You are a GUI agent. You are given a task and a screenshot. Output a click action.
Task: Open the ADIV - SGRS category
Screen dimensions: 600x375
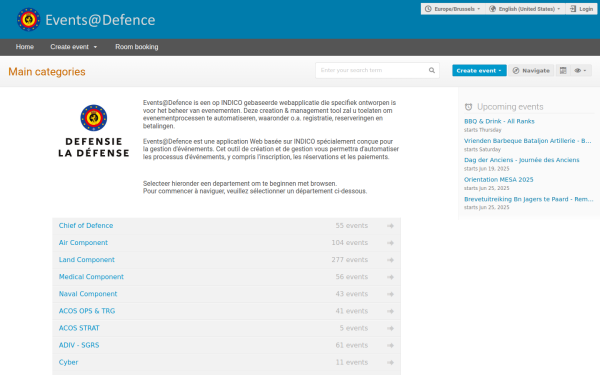tap(79, 345)
